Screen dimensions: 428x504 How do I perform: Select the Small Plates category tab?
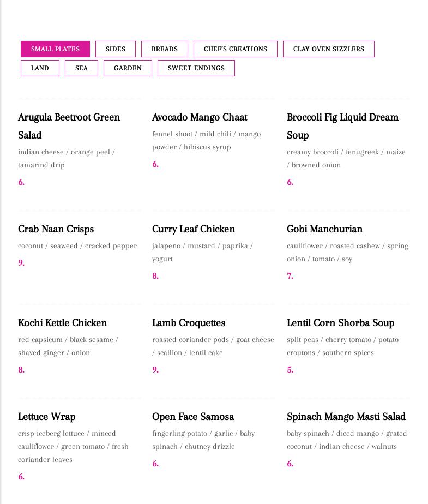click(55, 49)
